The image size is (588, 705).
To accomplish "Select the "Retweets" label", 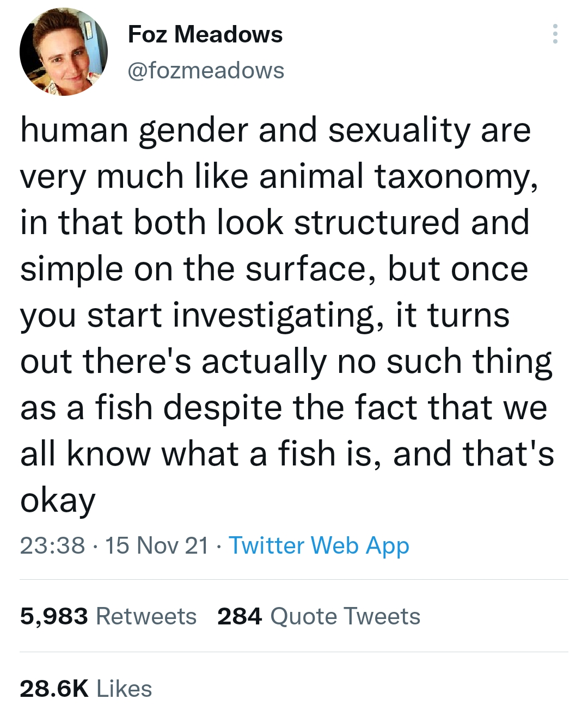I will click(x=146, y=616).
